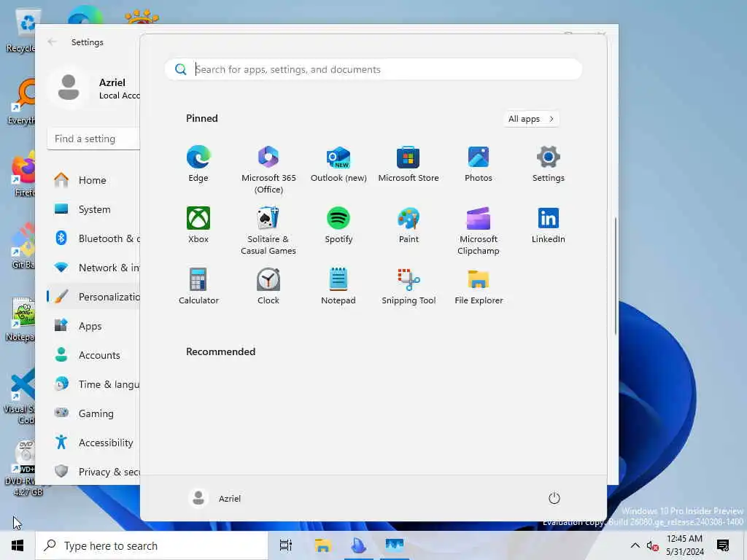Select Time & language settings
747x560 pixels.
93,384
